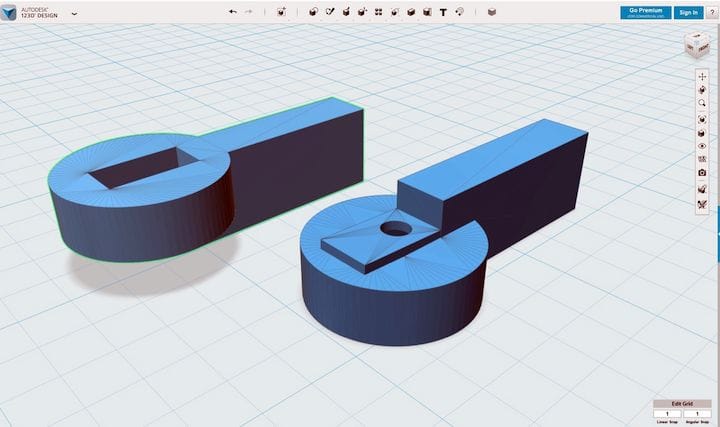Expand the Fit to View option in navigation bar
This screenshot has width=720, height=427.
coord(702,118)
